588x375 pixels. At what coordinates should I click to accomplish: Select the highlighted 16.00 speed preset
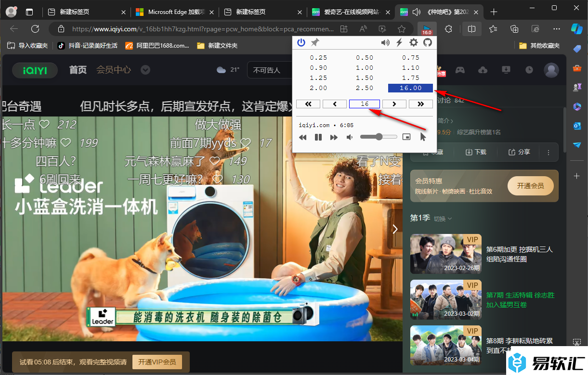click(x=410, y=88)
